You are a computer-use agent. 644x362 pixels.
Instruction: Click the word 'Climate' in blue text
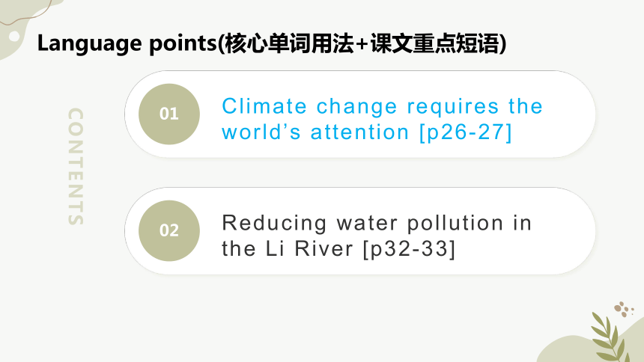[264, 106]
